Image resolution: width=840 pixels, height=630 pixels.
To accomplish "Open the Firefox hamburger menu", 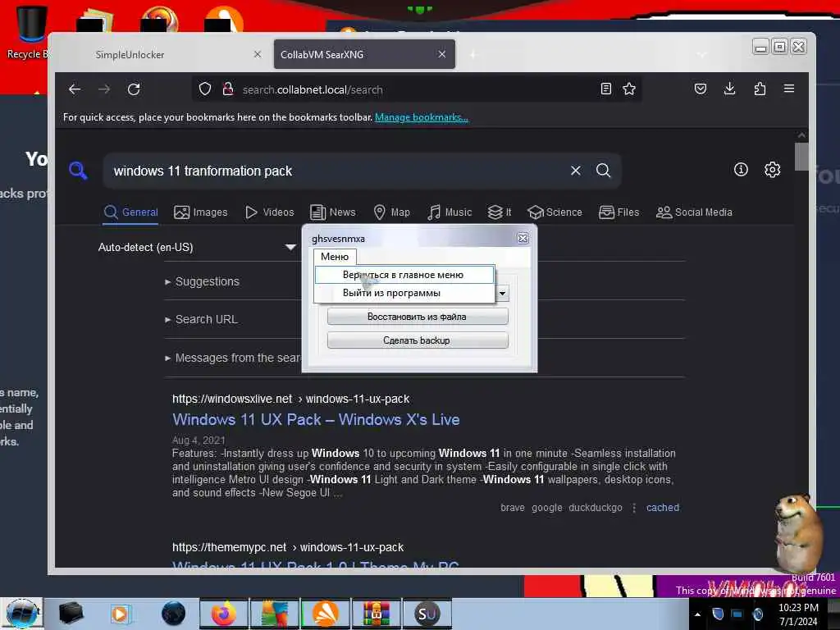I will 789,89.
